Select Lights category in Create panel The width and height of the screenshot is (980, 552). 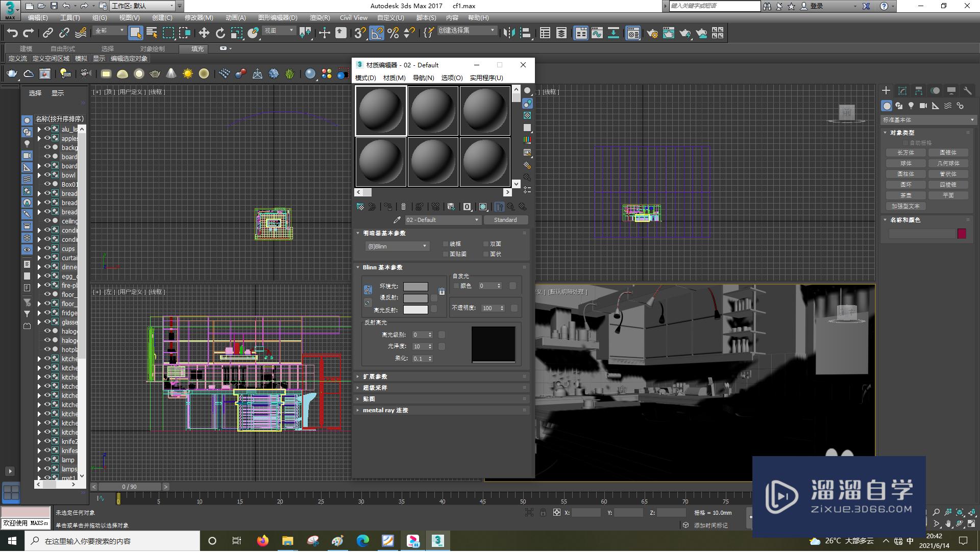click(911, 106)
